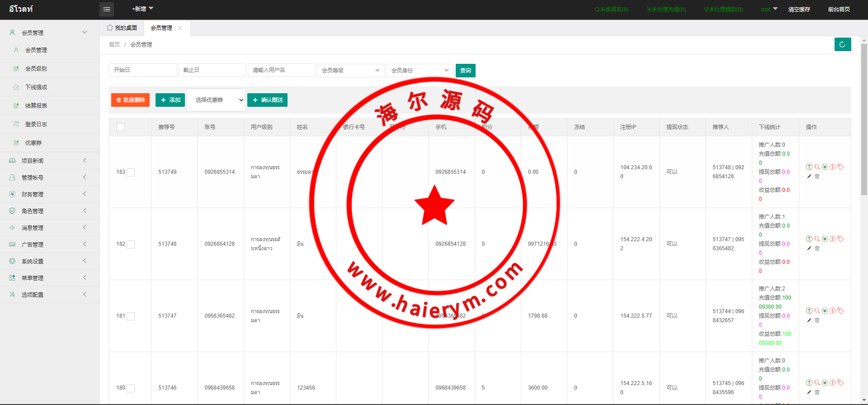Viewport: 868px width, 405px height.
Task: Check the checkbox for row 183
Action: [x=131, y=172]
